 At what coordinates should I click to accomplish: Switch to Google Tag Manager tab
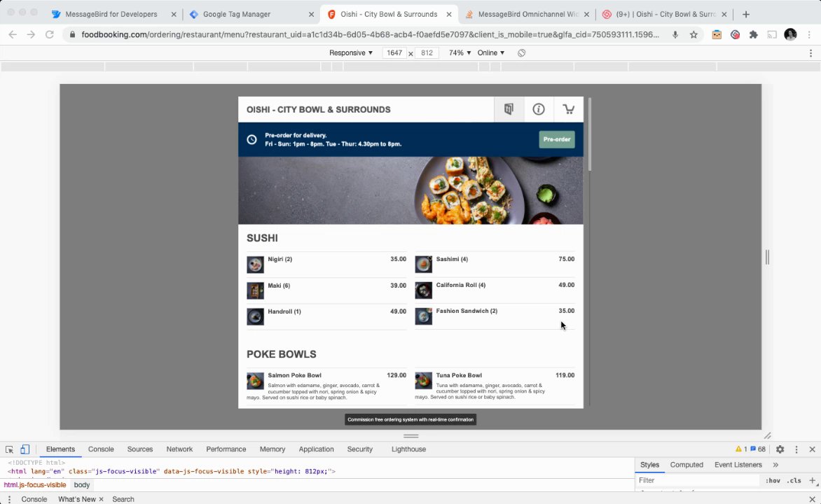pyautogui.click(x=237, y=14)
